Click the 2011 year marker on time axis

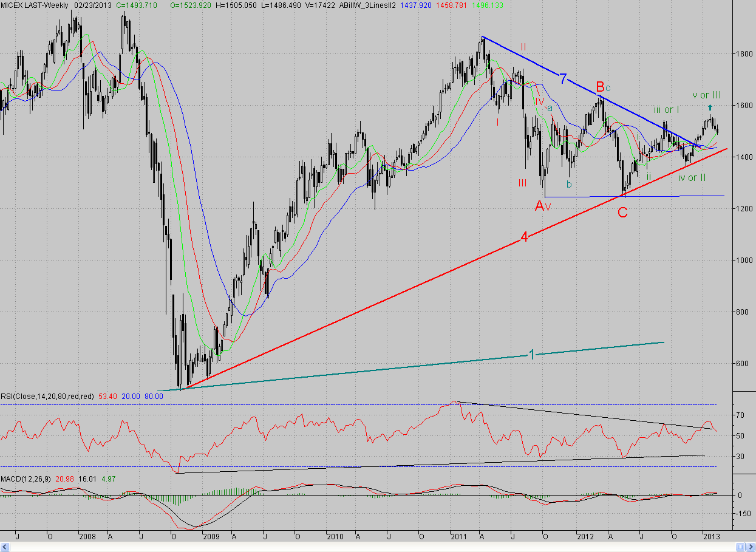pos(458,537)
